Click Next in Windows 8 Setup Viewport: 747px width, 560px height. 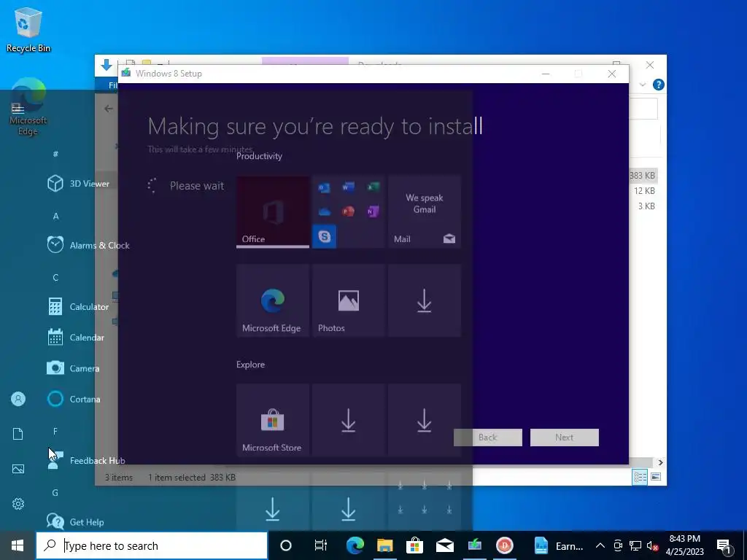click(x=565, y=437)
